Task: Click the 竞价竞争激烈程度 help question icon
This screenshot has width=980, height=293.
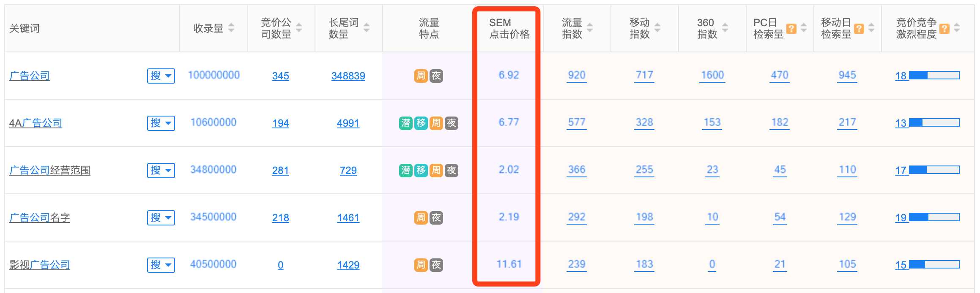Action: pyautogui.click(x=944, y=29)
